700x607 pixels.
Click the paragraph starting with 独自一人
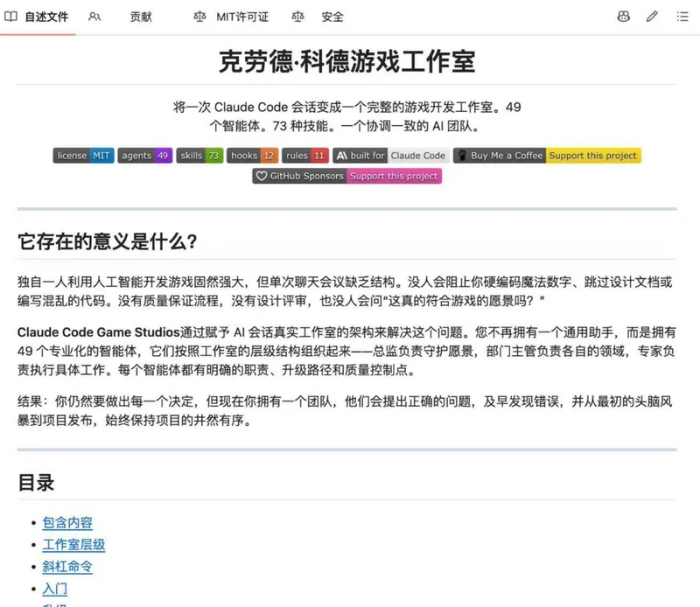(x=345, y=291)
